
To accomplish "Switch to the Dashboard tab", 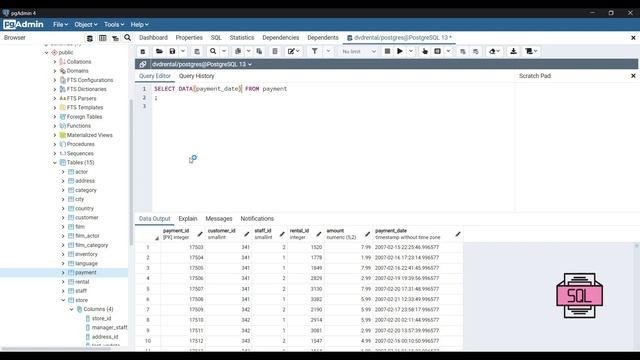I will pos(153,38).
